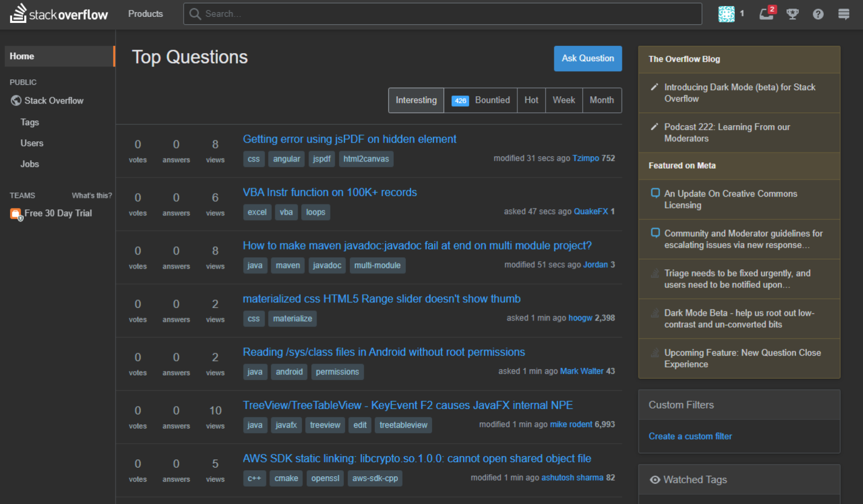Open the maven javadoc fail question
The height and width of the screenshot is (504, 863).
coord(417,246)
